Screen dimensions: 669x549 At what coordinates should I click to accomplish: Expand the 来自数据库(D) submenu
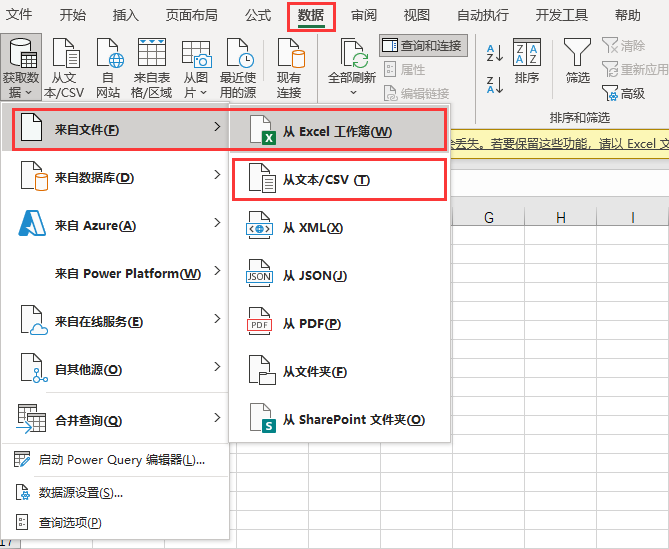[115, 177]
